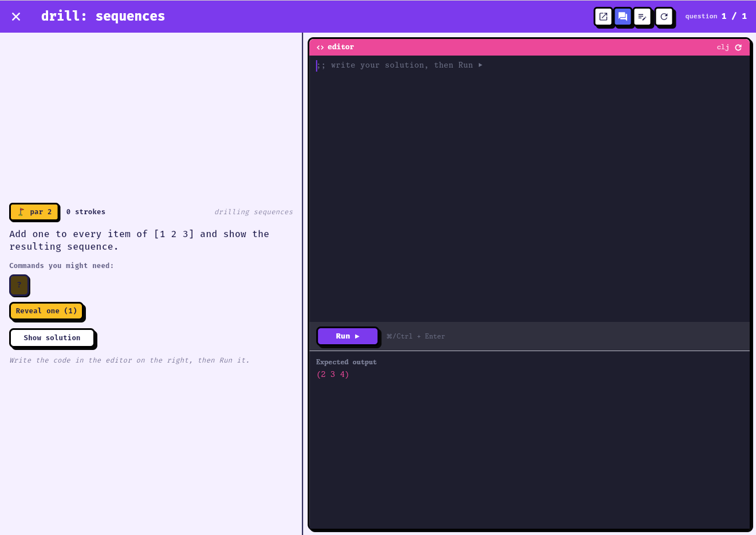
Task: Click the restart drill icon in header
Action: coord(664,17)
